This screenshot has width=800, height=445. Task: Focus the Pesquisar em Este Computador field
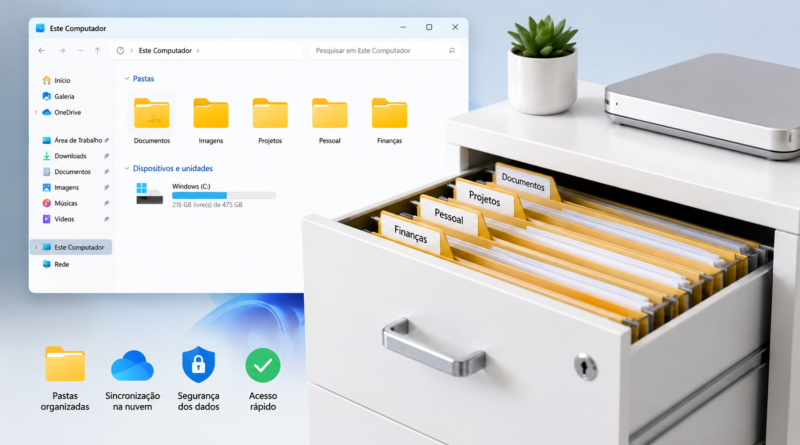[385, 51]
